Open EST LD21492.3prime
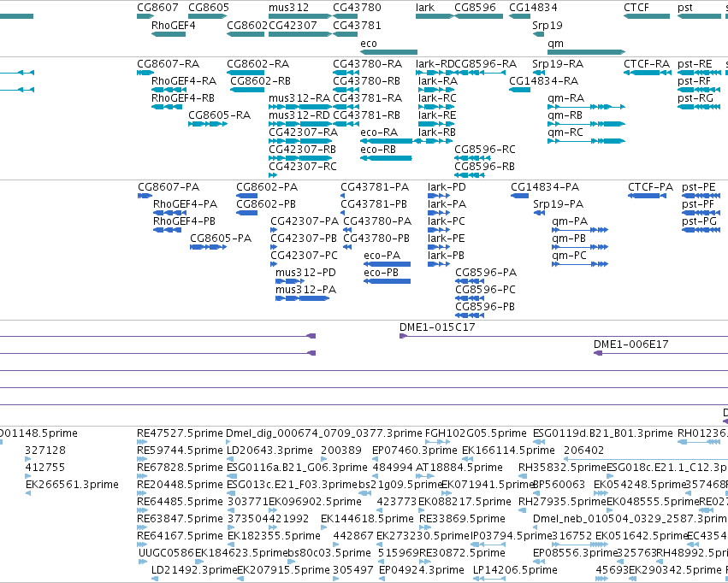This screenshot has height=583, width=728. 194,570
